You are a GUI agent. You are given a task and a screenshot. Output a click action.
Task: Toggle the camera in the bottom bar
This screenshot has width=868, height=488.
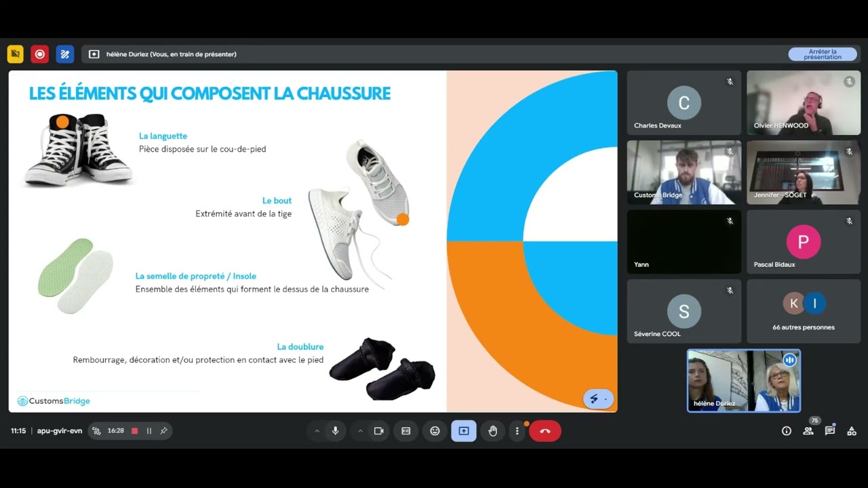(x=378, y=431)
